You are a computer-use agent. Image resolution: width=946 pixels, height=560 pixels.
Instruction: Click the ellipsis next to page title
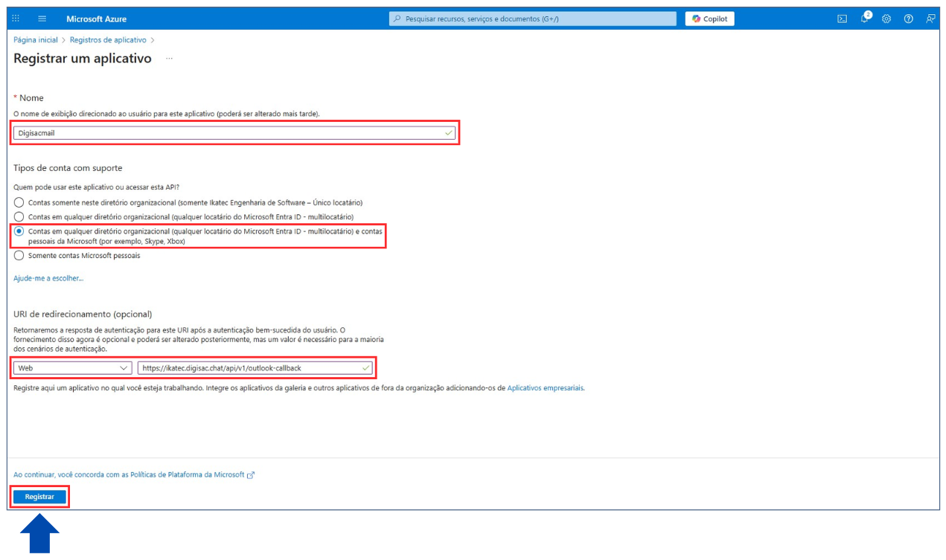click(169, 58)
